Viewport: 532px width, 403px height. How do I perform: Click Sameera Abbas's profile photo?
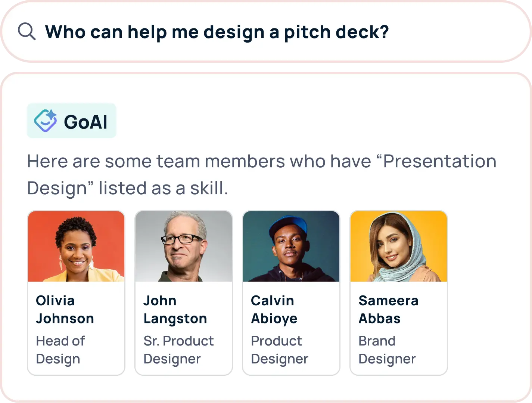pyautogui.click(x=398, y=246)
